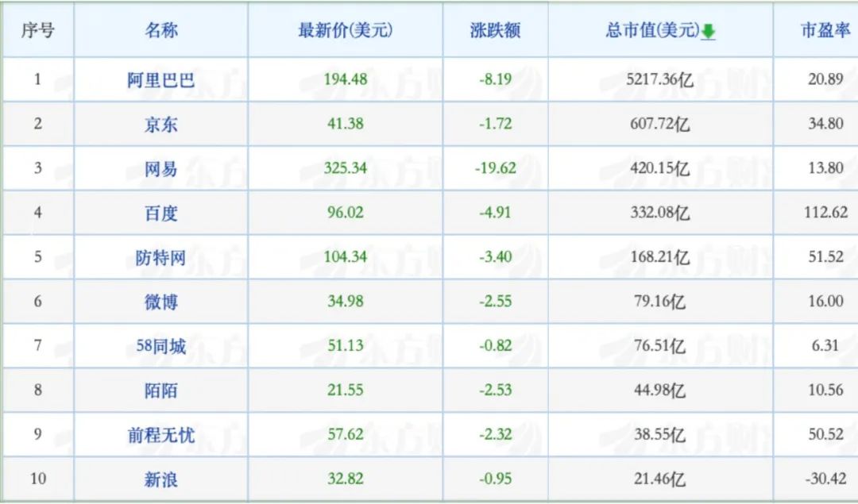Sort by 最新价(美元) column header

[345, 30]
